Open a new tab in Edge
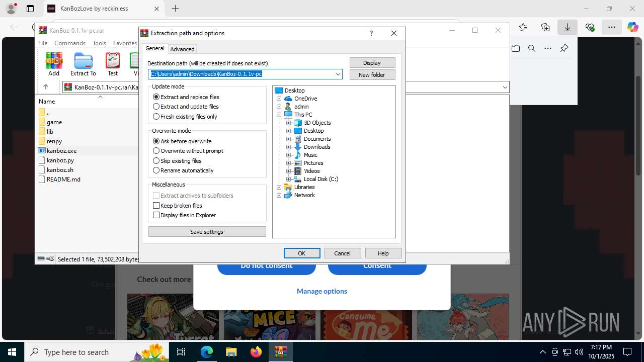 [x=175, y=9]
